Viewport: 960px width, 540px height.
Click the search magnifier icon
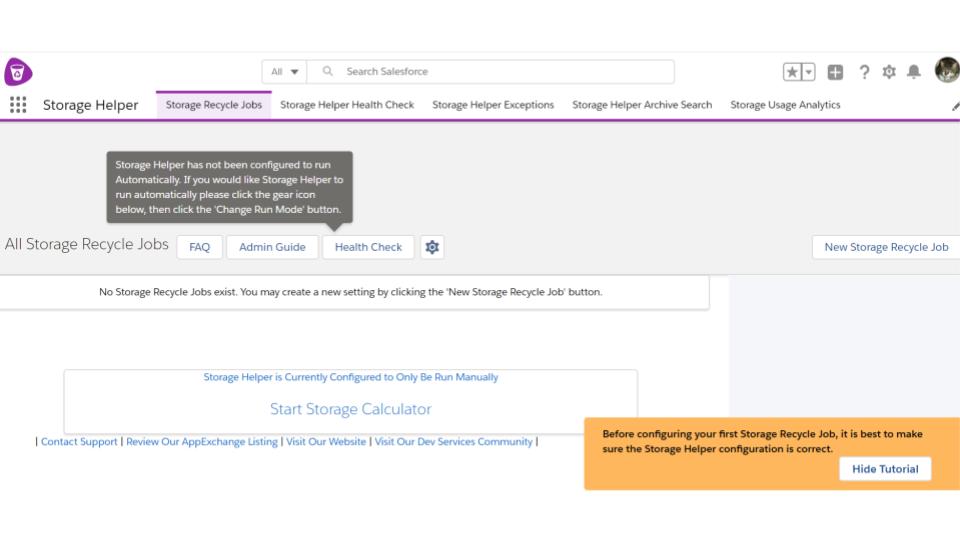pos(328,72)
